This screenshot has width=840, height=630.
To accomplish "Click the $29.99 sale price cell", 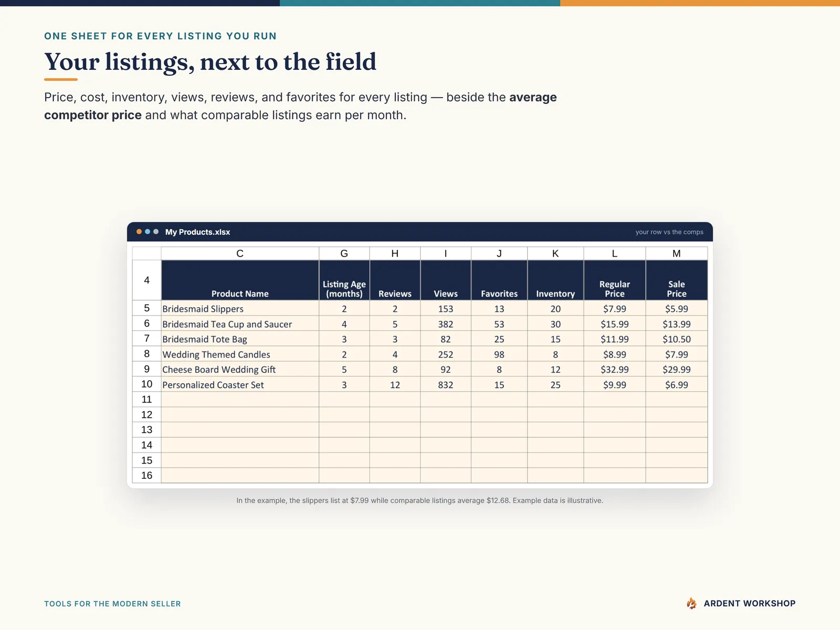I will (677, 370).
